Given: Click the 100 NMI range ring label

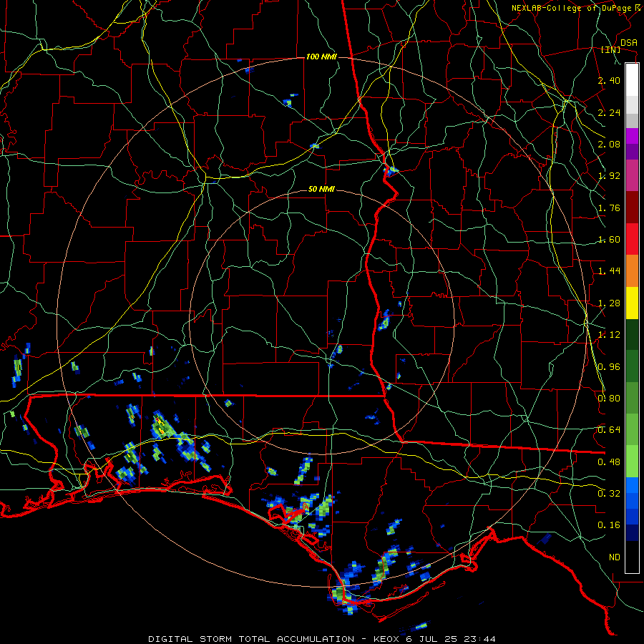Looking at the screenshot, I should point(321,57).
